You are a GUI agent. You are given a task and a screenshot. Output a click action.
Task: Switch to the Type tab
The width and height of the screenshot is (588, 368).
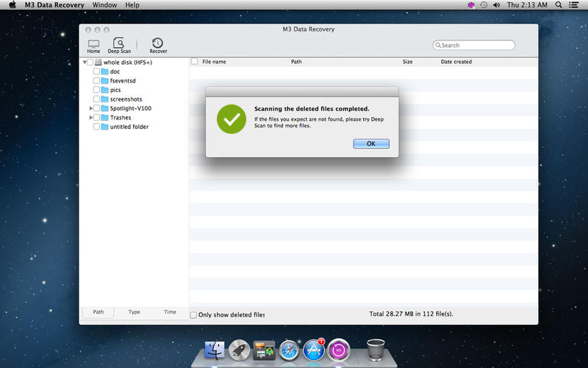[134, 312]
